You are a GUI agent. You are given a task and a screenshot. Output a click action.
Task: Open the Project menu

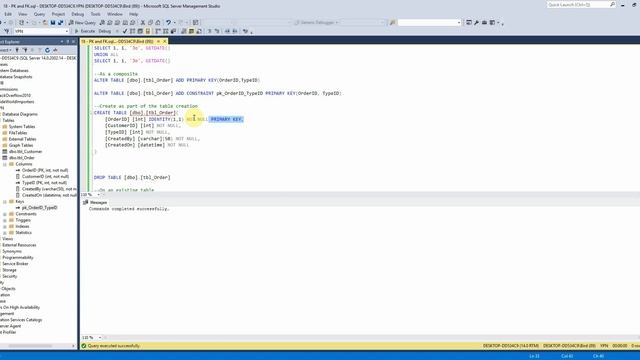point(58,14)
